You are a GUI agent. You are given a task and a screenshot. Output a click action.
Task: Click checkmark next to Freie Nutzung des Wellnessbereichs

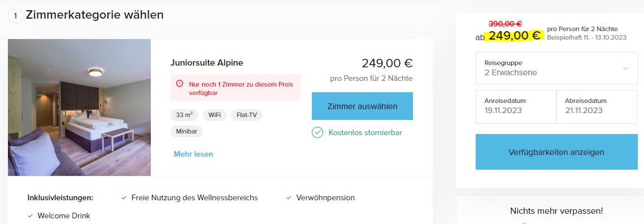tap(124, 197)
